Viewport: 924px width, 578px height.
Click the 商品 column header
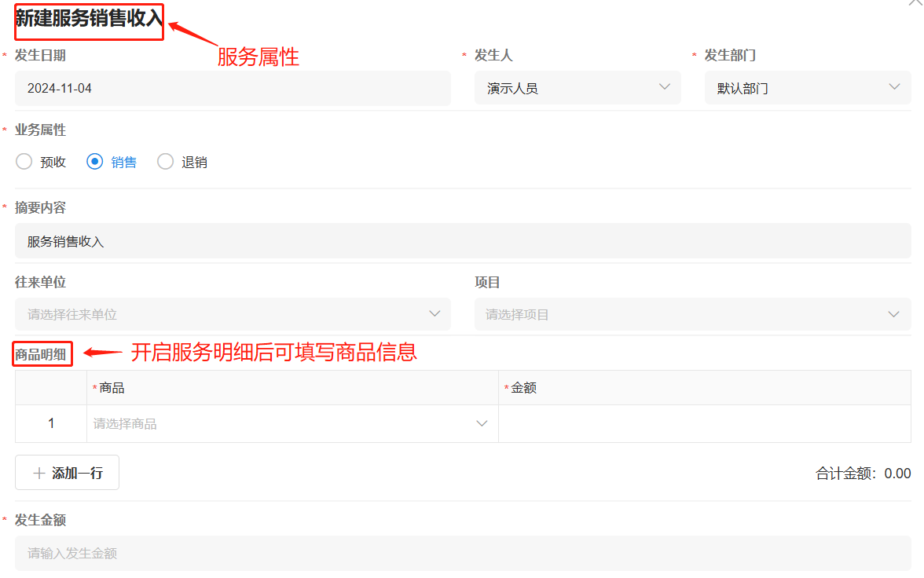(x=112, y=388)
